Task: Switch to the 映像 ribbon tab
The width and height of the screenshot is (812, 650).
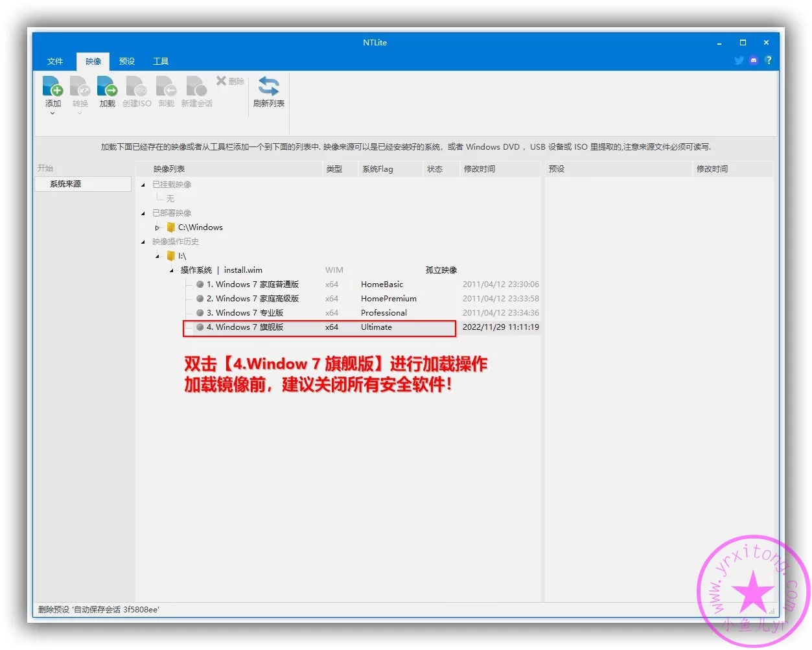Action: pos(93,62)
